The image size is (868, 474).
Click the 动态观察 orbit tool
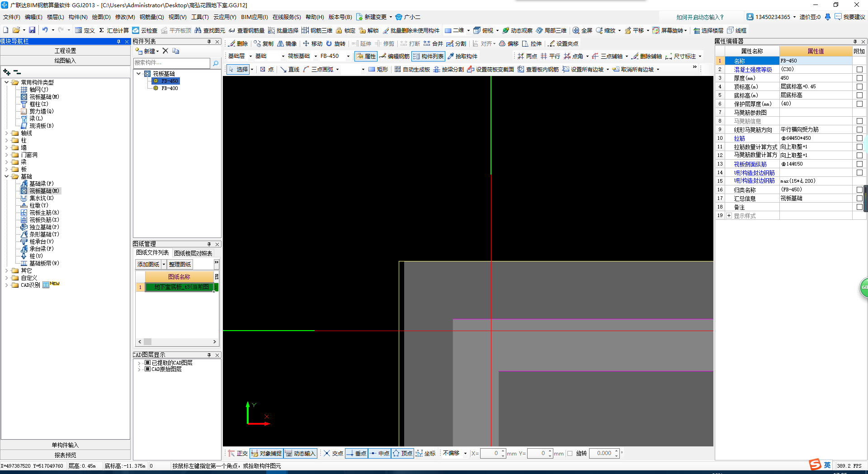[517, 30]
